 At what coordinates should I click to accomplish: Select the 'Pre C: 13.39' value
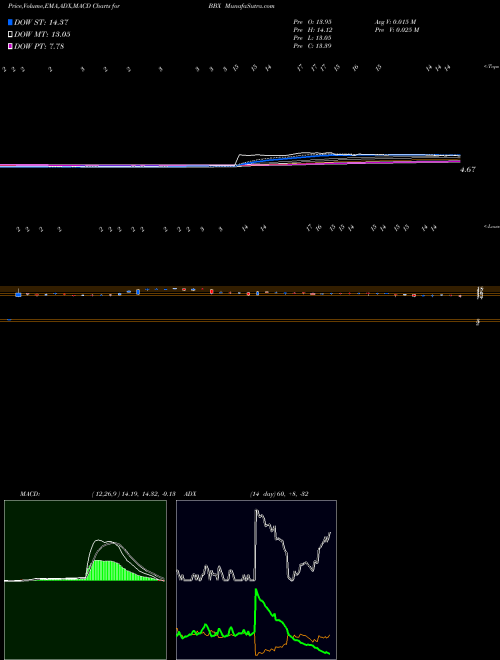313,46
